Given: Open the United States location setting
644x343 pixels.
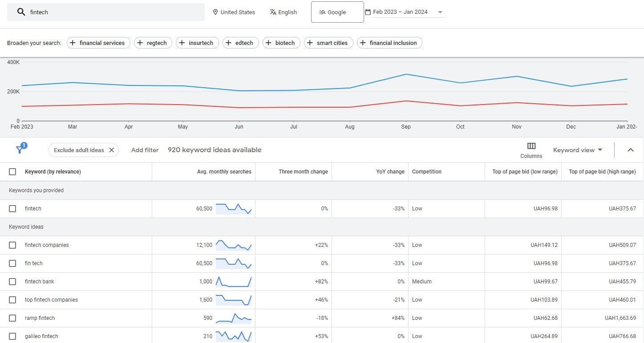Looking at the screenshot, I should (x=234, y=12).
